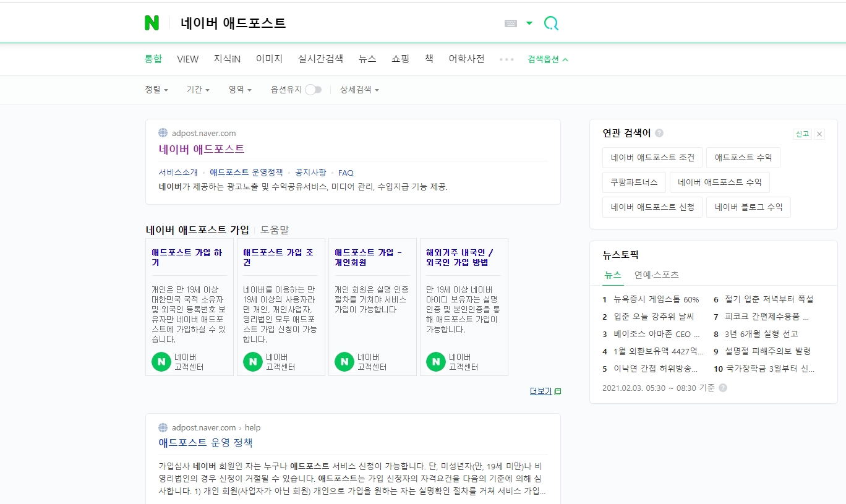The width and height of the screenshot is (846, 504).
Task: Select the related search 네이버 애드포스트 수익
Action: click(x=720, y=182)
